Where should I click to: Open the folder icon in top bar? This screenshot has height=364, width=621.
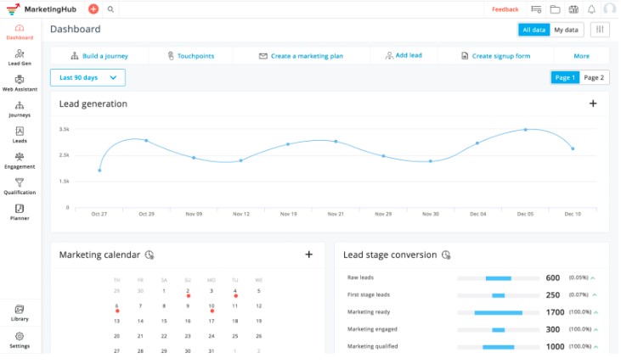556,9
